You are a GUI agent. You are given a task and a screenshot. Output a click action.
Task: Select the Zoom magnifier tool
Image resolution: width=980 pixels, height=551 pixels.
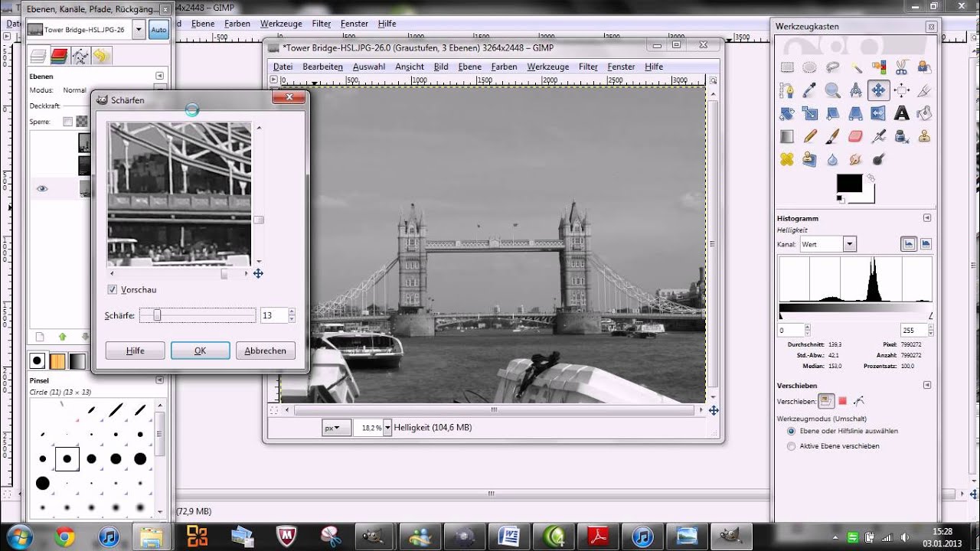click(x=832, y=90)
